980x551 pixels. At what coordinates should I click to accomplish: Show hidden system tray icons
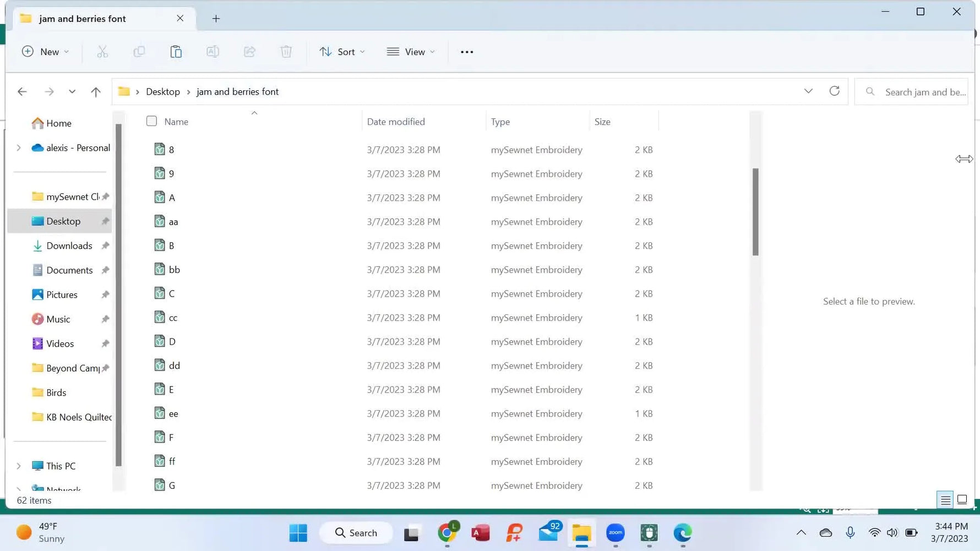[801, 532]
